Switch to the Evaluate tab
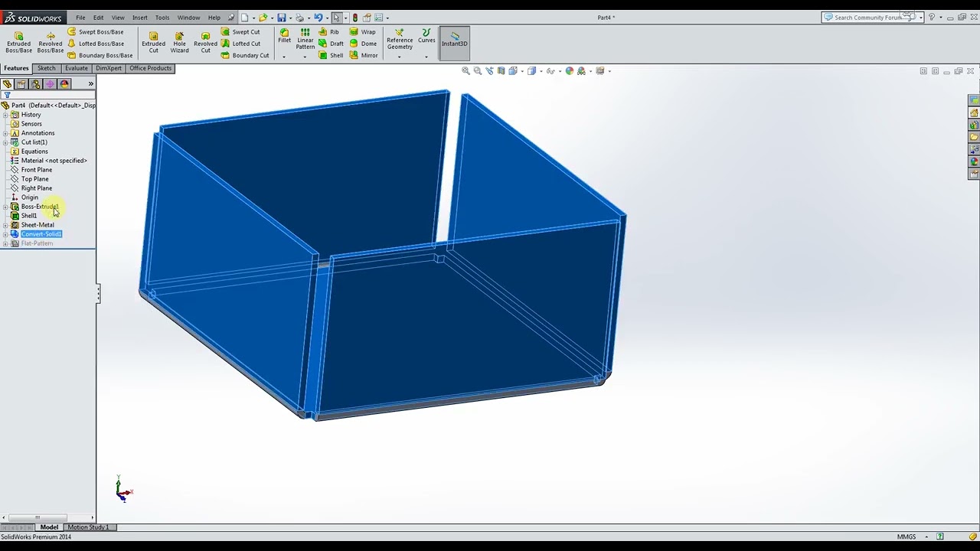The width and height of the screenshot is (980, 551). click(77, 68)
